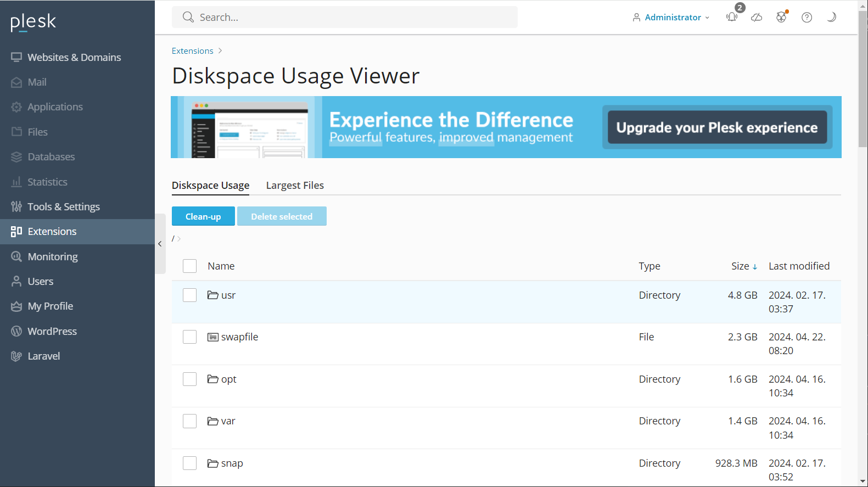Click the Laravel logo icon

tap(16, 356)
